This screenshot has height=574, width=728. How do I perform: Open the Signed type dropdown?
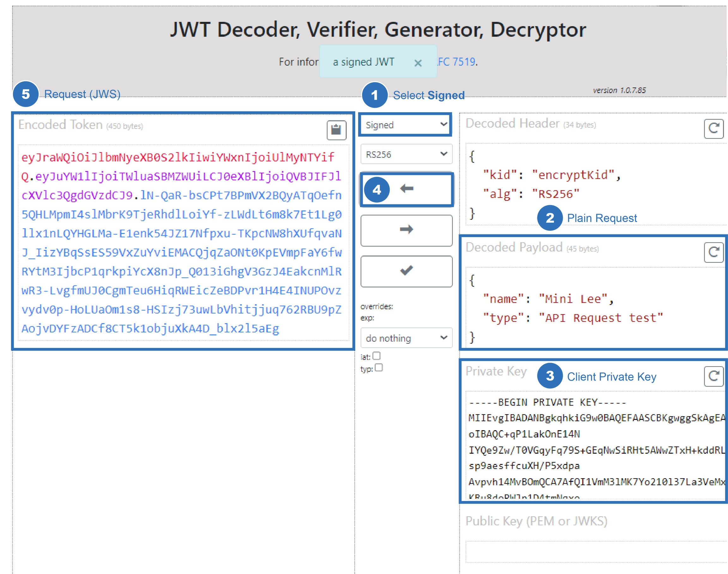[406, 125]
